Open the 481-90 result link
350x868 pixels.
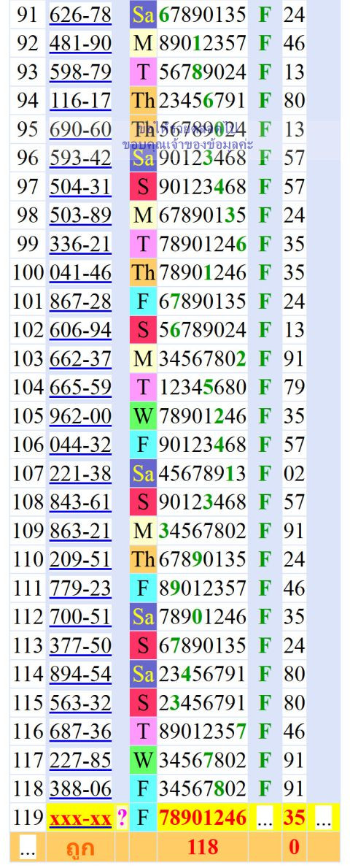pos(81,44)
